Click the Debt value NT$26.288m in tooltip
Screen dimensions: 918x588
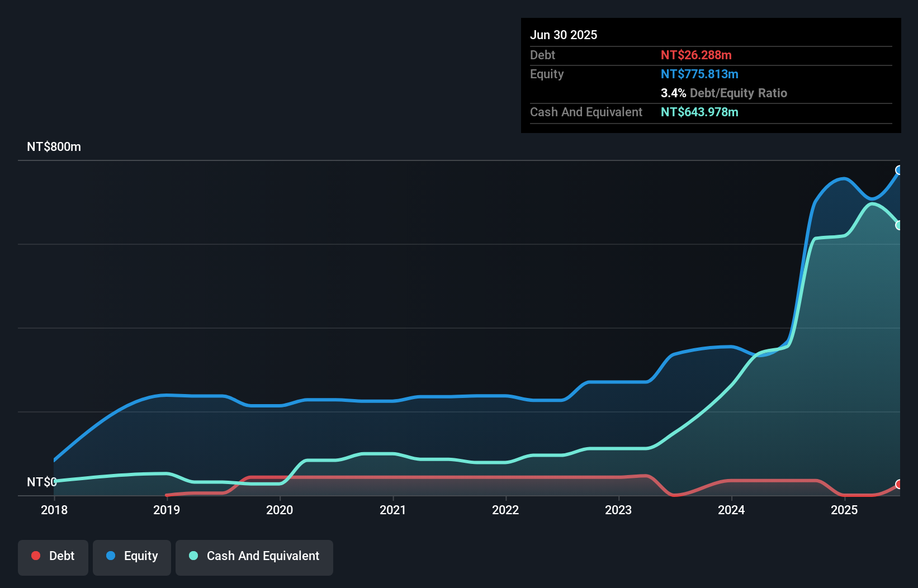pos(696,55)
